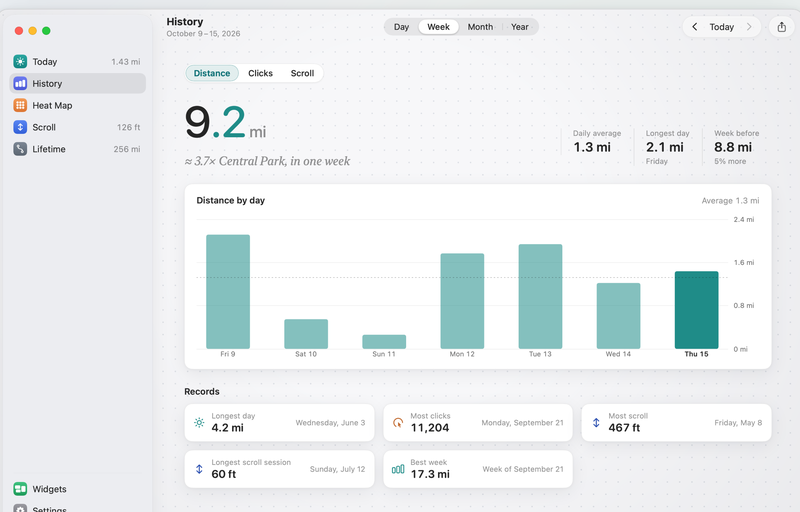Click the Best week 17.3 mi card

(478, 469)
